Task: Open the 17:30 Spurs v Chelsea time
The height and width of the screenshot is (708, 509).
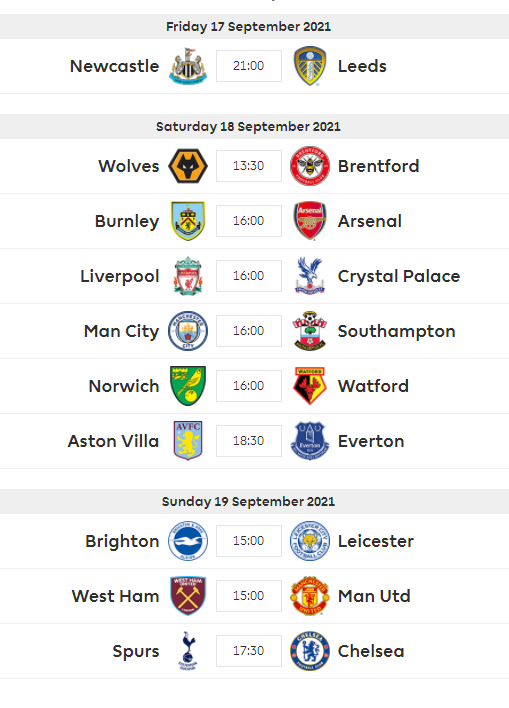Action: tap(249, 651)
